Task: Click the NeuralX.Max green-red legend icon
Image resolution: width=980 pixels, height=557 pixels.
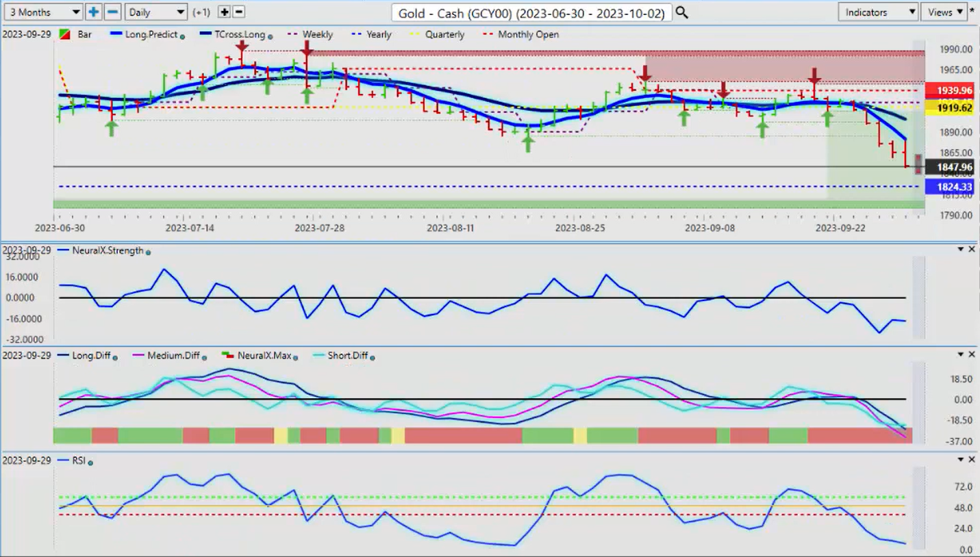Action: pyautogui.click(x=228, y=355)
